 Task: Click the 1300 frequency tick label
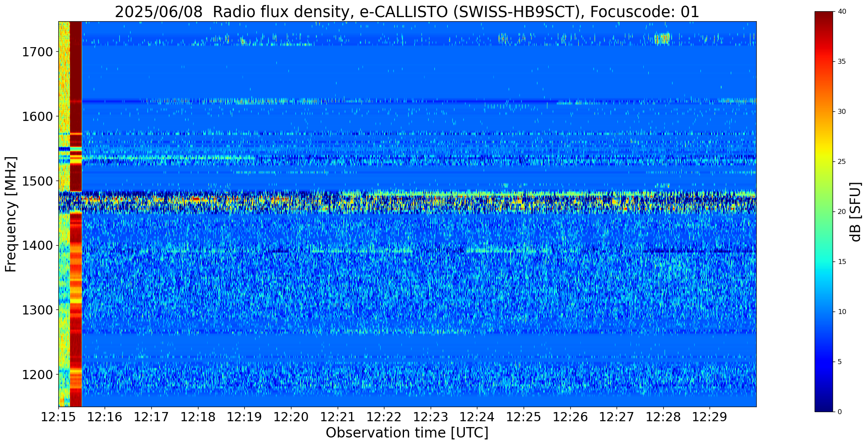(37, 310)
